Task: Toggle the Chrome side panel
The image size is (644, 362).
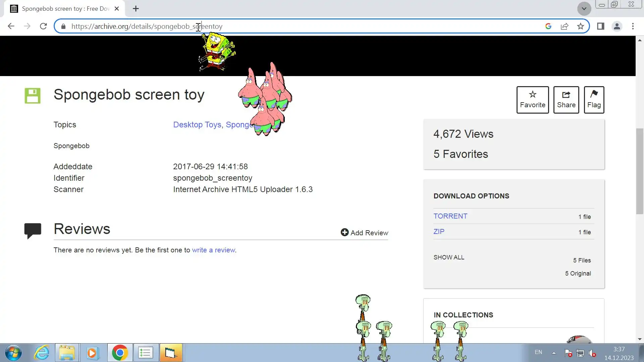Action: point(600,26)
